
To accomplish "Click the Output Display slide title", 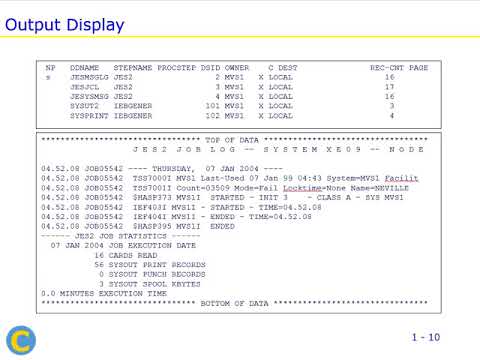I will click(65, 25).
